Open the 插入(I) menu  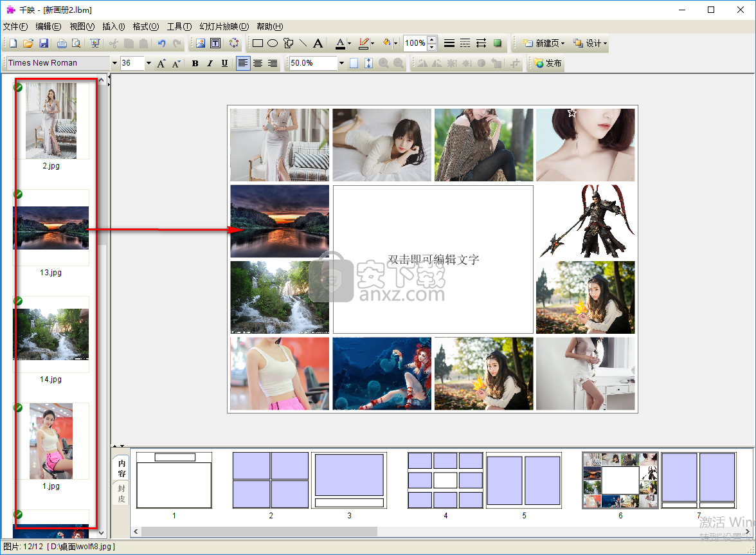(114, 26)
